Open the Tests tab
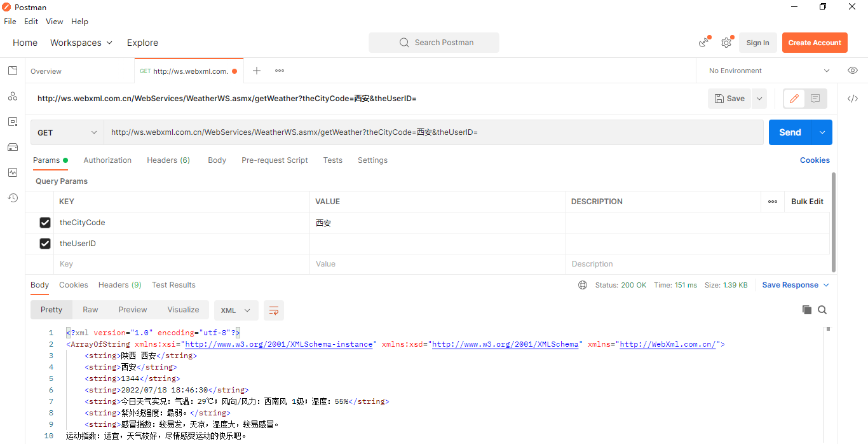 [x=333, y=160]
